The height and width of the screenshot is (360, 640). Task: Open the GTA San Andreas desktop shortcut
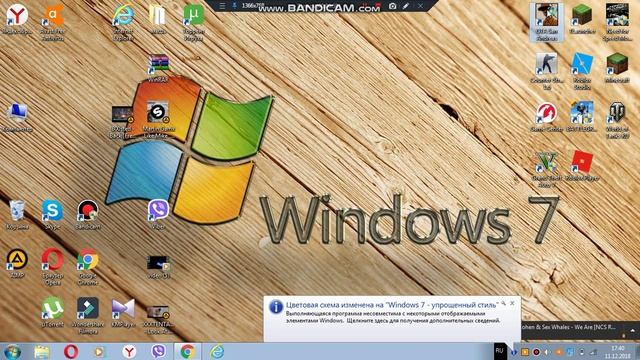[x=547, y=22]
